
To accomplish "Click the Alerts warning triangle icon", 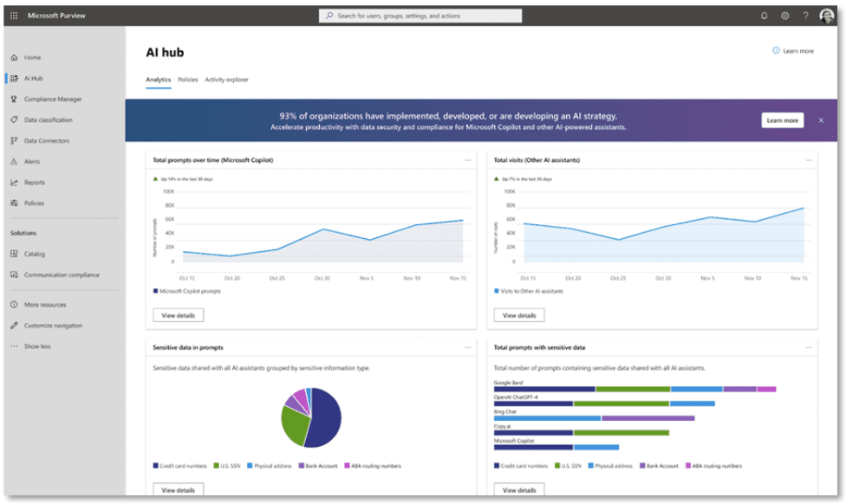I will click(14, 161).
